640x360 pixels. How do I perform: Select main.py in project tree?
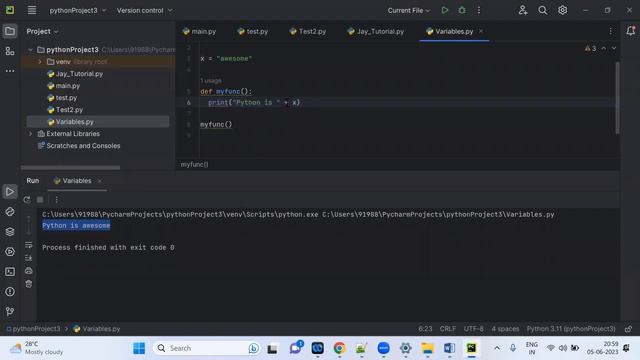click(68, 86)
